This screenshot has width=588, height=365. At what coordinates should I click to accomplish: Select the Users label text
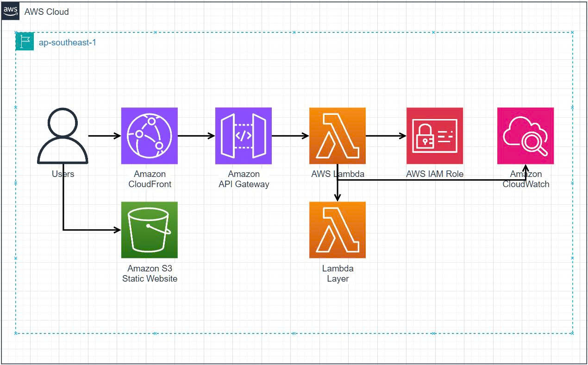point(63,174)
